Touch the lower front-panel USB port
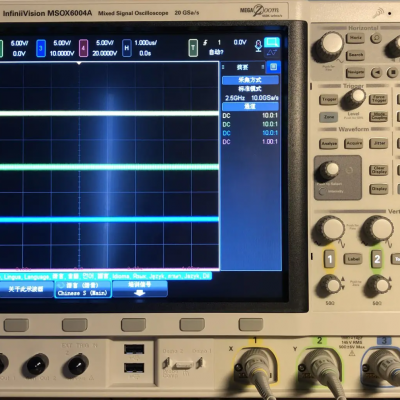Screen dimensions: 400x400 pos(134,368)
